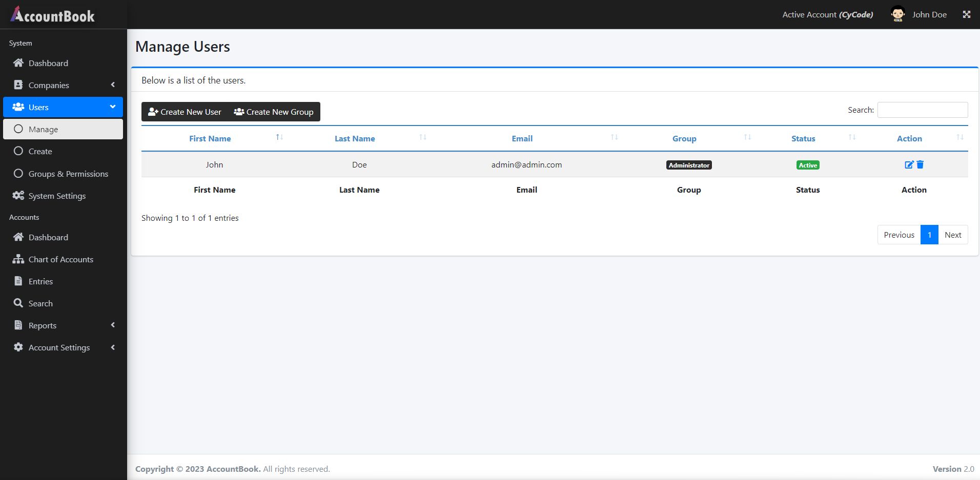The width and height of the screenshot is (980, 480).
Task: Click Create New User button
Action: [185, 112]
